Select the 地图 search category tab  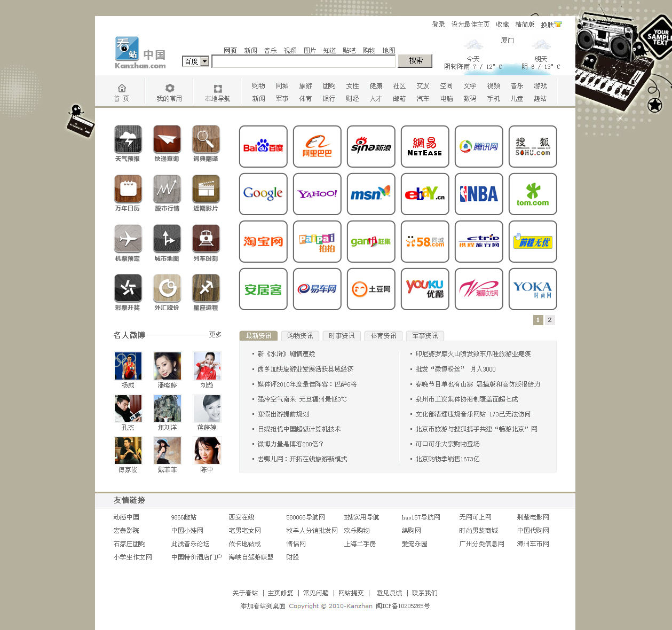389,50
